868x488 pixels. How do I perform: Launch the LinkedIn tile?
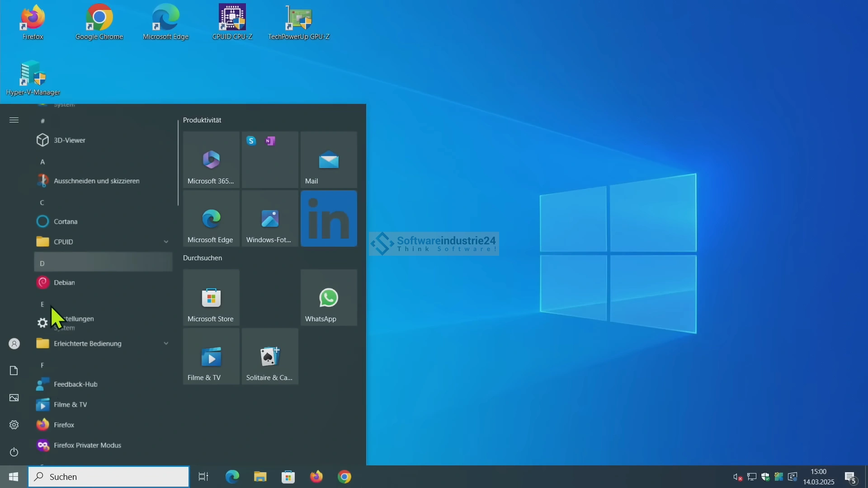tap(329, 219)
